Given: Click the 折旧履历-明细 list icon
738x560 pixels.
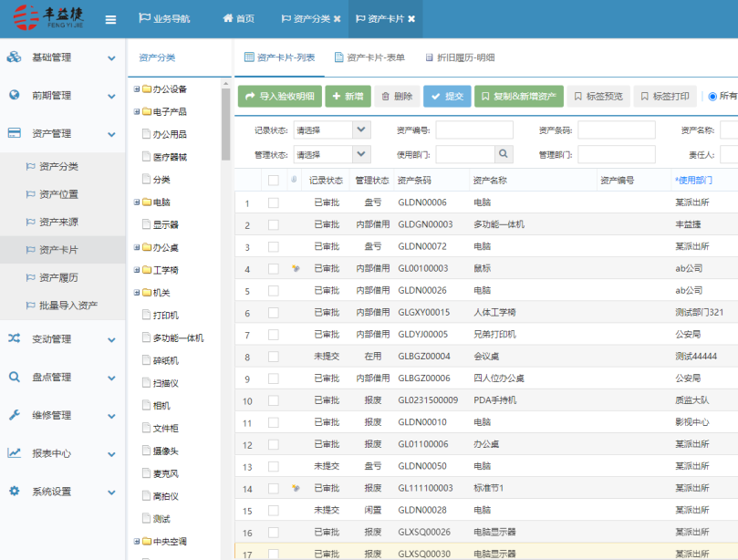Looking at the screenshot, I should pos(429,57).
